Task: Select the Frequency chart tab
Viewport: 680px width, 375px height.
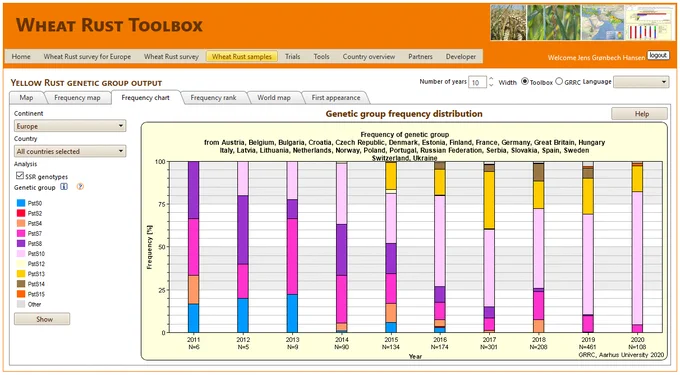Action: [145, 98]
